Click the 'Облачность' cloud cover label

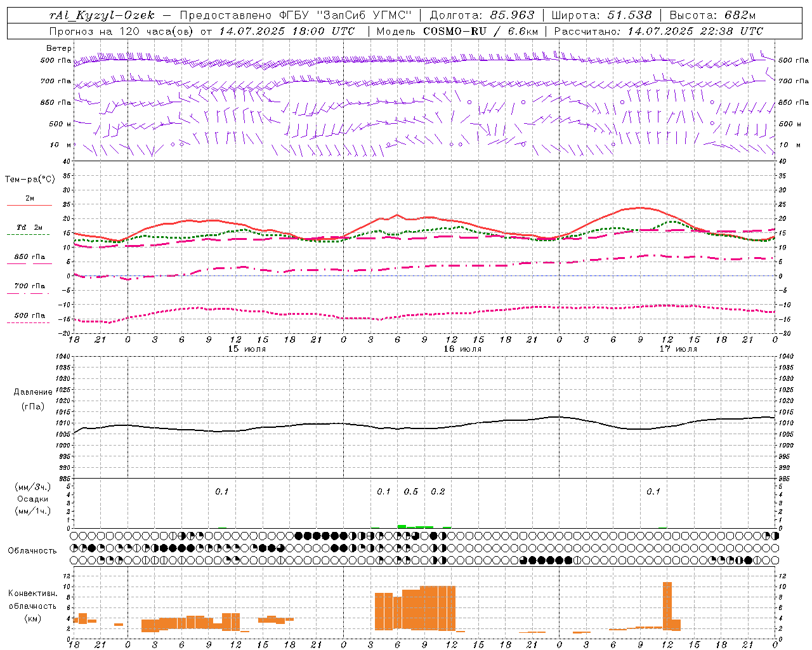point(32,551)
